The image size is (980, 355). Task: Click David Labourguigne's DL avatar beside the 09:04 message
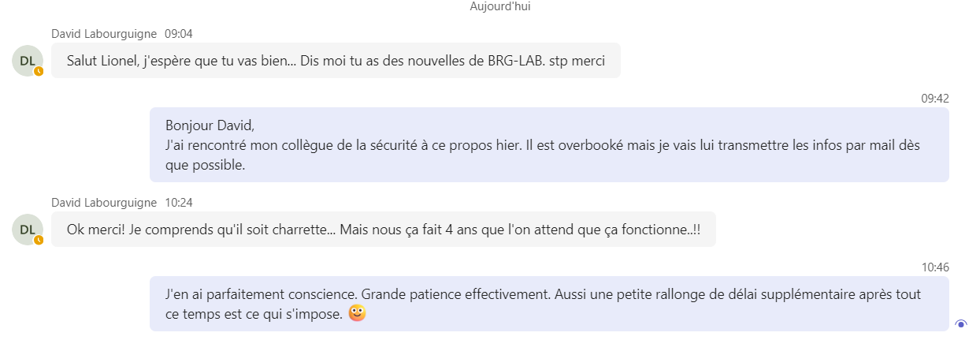point(27,60)
